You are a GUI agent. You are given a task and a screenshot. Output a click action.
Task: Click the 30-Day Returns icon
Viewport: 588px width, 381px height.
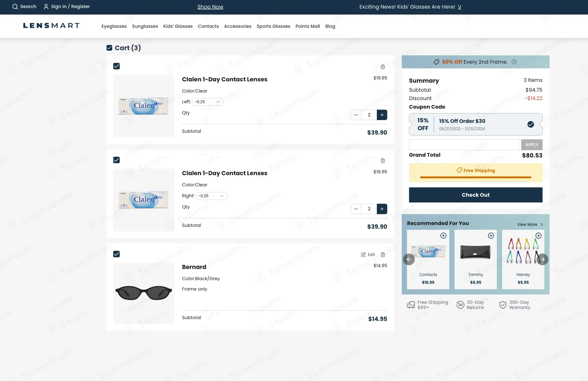click(460, 305)
